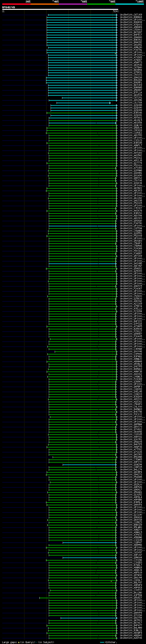Select hit label UniRef100_C5XHY3
The height and width of the screenshot is (644, 146).
131,30
